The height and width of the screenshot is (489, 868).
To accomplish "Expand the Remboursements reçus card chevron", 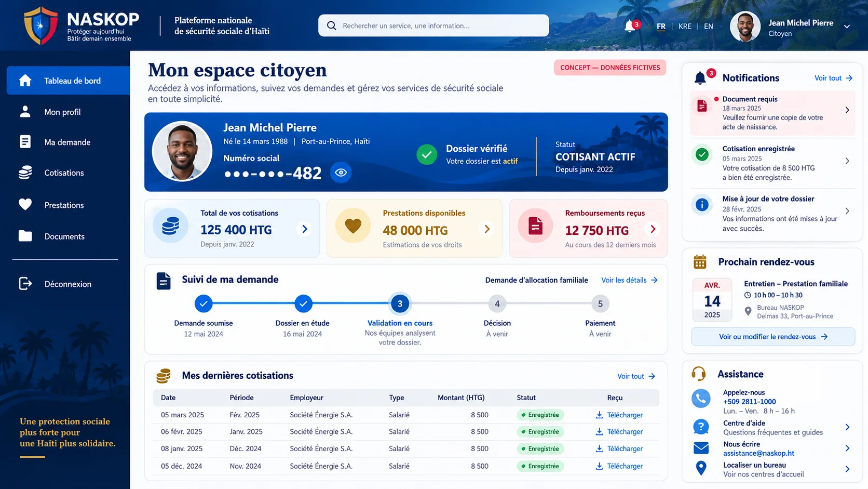I will click(653, 229).
